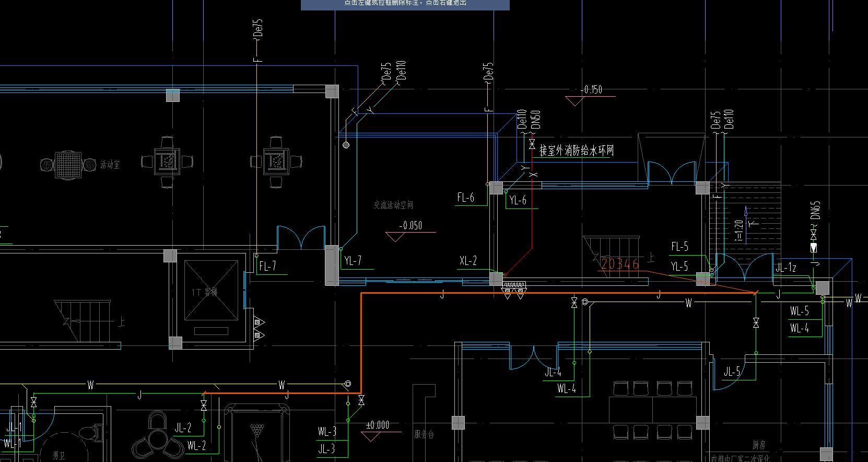Select the 活动室 room label

[110, 165]
